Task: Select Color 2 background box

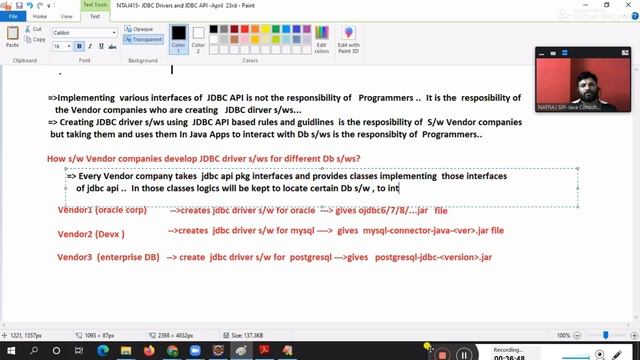Action: click(x=198, y=39)
